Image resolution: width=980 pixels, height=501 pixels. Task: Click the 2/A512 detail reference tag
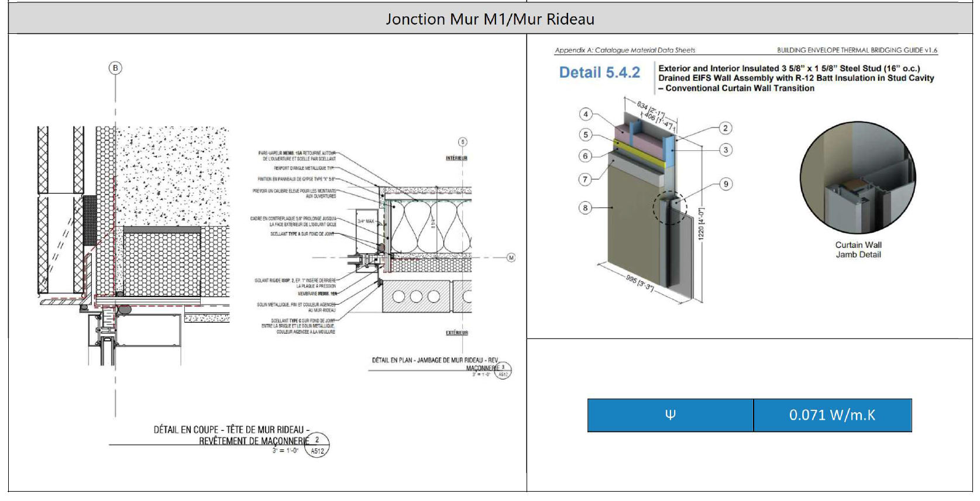click(x=317, y=445)
